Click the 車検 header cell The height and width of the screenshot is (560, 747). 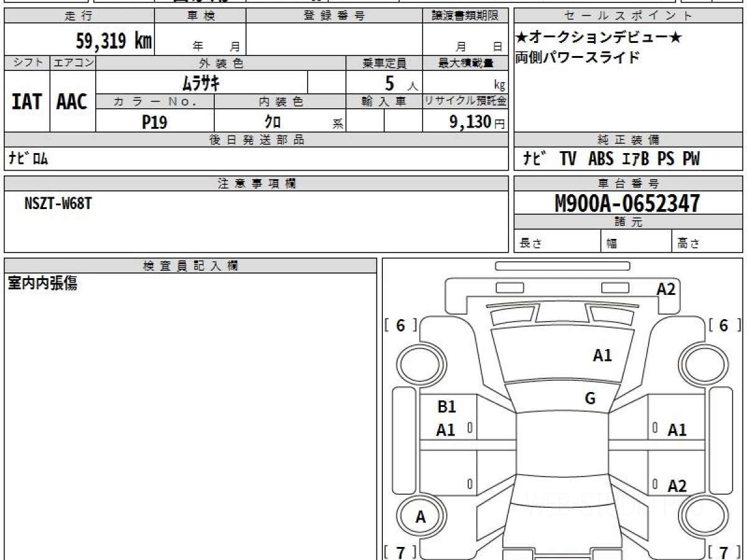coord(200,16)
